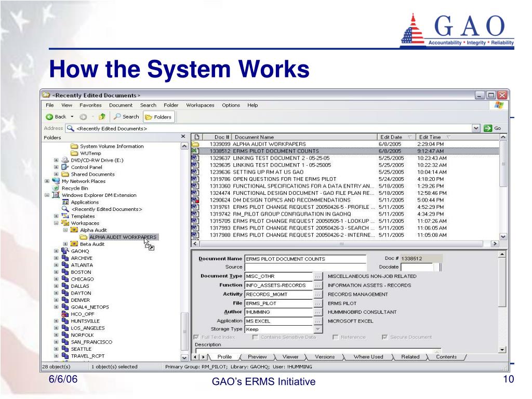Sort by the Edit Date column header

pyautogui.click(x=396, y=137)
